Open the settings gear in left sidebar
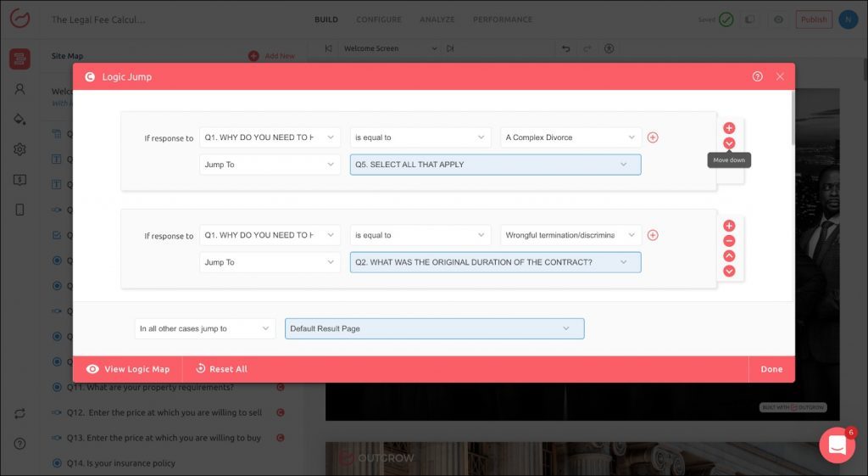Screen dimensions: 868x476 (19, 149)
